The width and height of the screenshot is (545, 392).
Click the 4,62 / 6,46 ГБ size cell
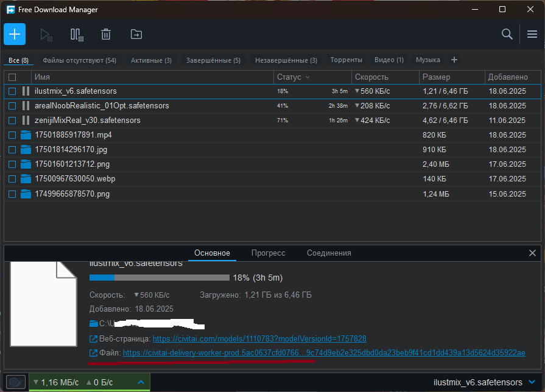tap(445, 121)
